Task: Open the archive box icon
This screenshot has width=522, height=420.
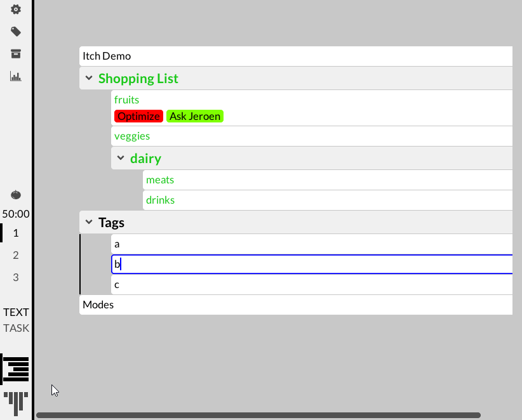Action: [16, 54]
